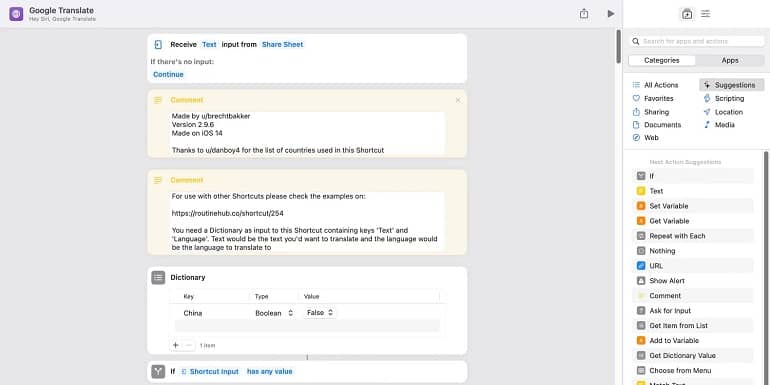Click the Share Sheet source token
Image resolution: width=770 pixels, height=385 pixels.
(282, 44)
